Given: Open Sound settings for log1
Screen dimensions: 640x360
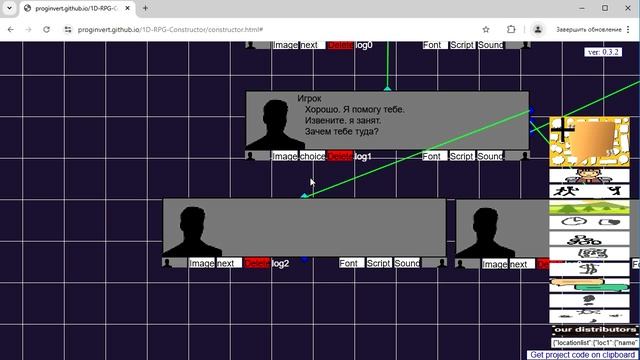Looking at the screenshot, I should point(490,156).
